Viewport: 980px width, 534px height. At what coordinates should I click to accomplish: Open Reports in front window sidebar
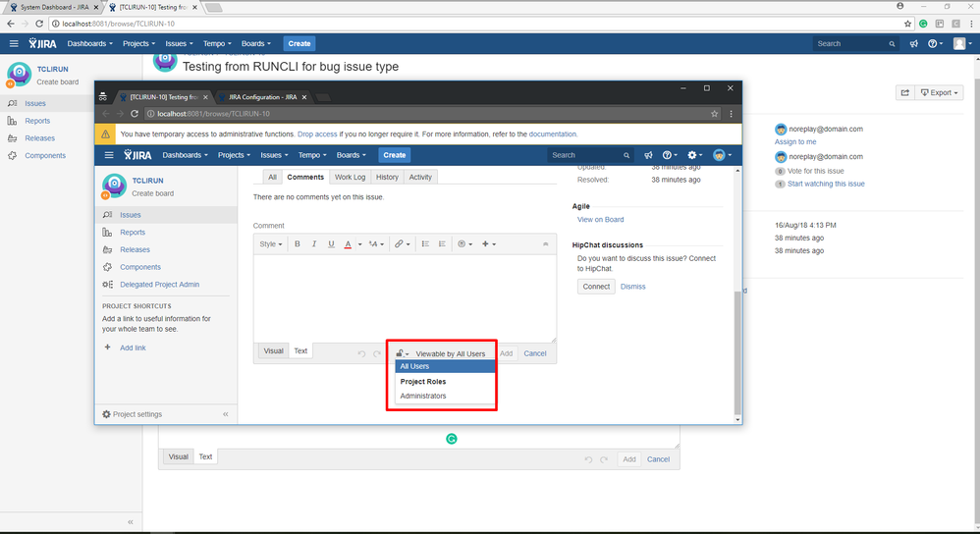pyautogui.click(x=133, y=233)
